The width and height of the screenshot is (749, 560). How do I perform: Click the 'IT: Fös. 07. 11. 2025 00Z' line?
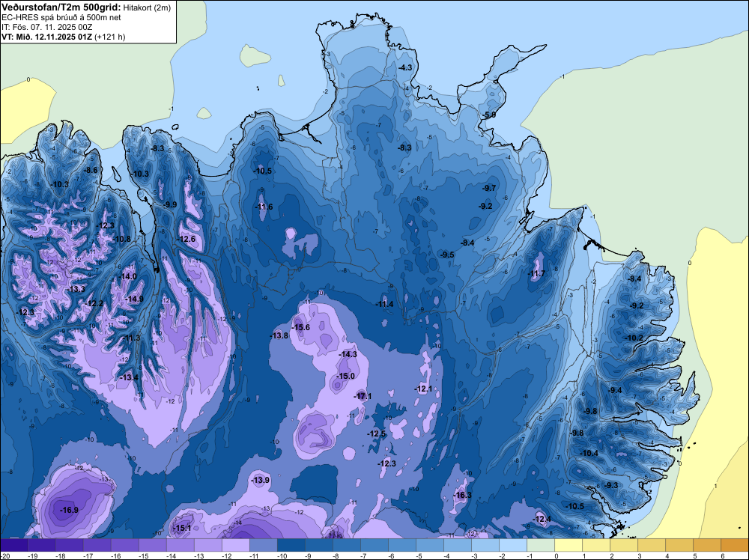(x=46, y=27)
